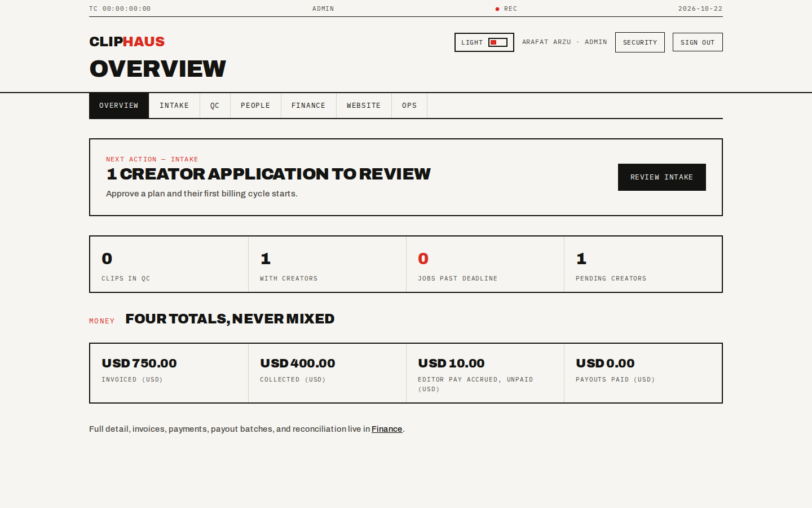The image size is (812, 508).
Task: Click the red REC indicator dot
Action: [497, 9]
